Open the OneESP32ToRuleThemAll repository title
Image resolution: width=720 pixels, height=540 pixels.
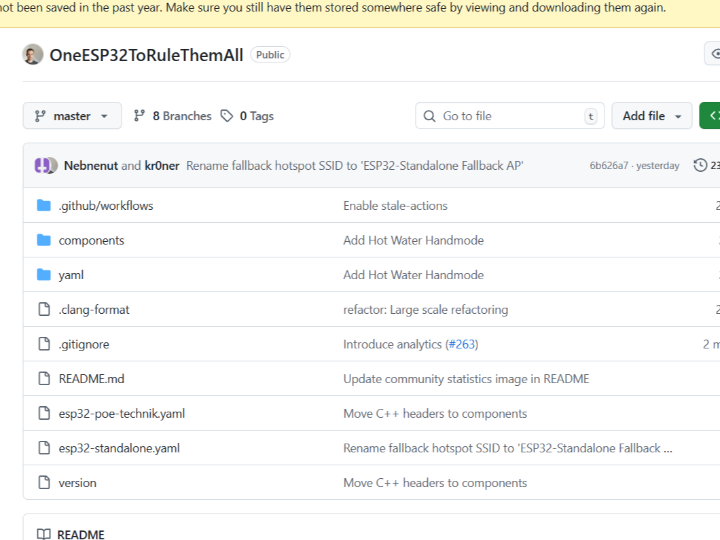click(x=146, y=55)
